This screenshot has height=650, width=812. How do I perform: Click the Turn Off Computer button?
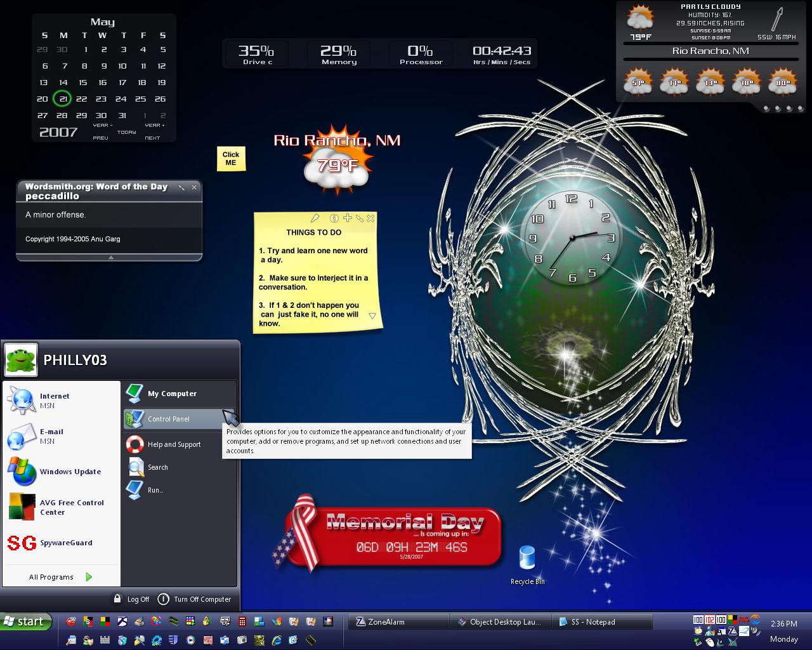click(195, 599)
